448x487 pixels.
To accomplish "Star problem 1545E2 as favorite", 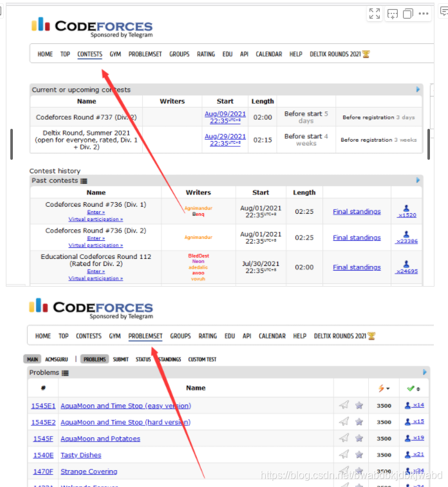I will [x=359, y=421].
